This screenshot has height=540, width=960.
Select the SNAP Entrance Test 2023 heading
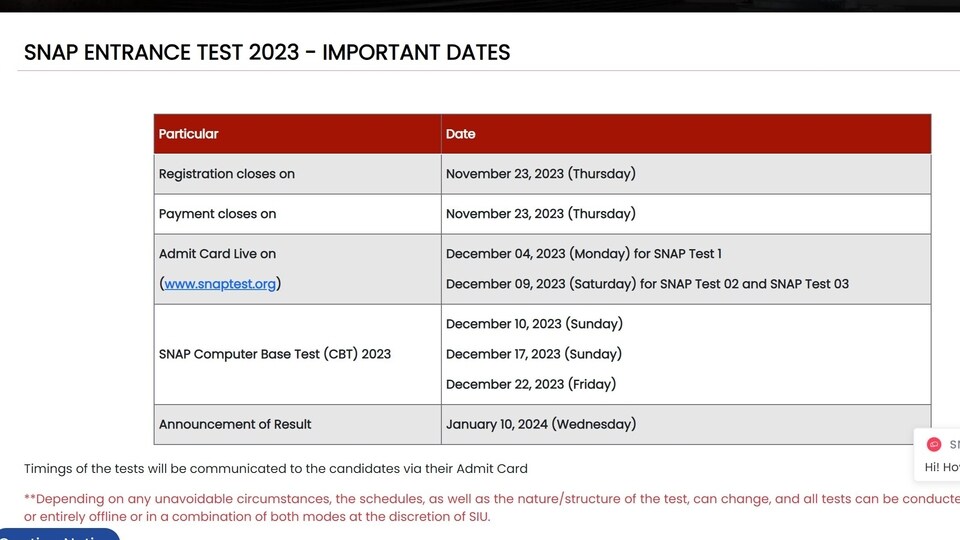pyautogui.click(x=267, y=53)
